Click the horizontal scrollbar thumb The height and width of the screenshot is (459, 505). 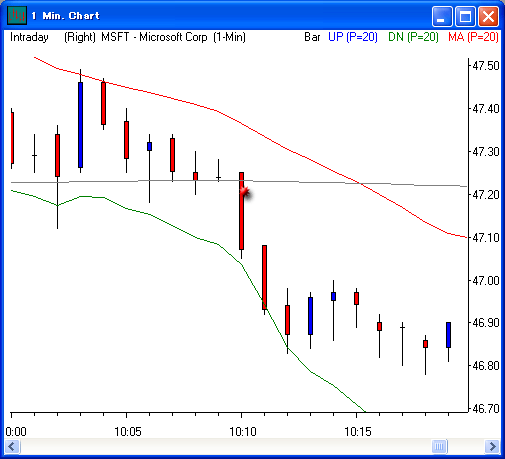pos(439,446)
